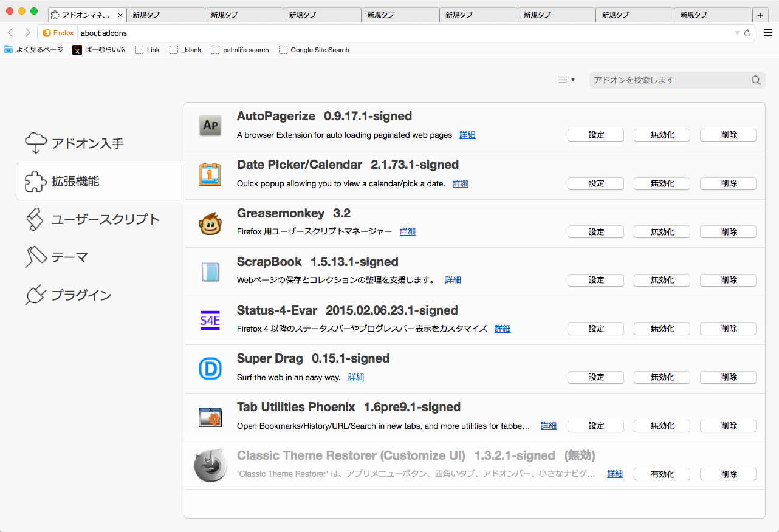Viewport: 779px width, 532px height.
Task: Open 設定 for Date Picker/Calendar
Action: pos(595,183)
